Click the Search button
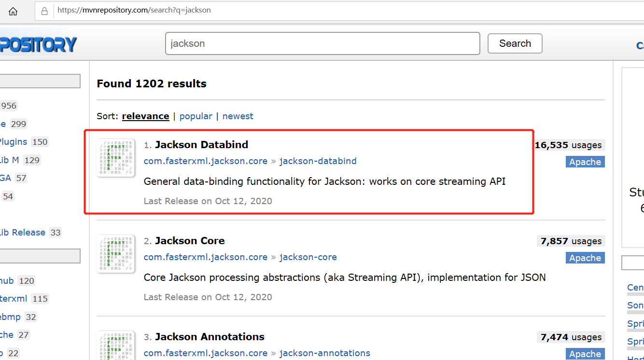644x360 pixels. tap(515, 43)
